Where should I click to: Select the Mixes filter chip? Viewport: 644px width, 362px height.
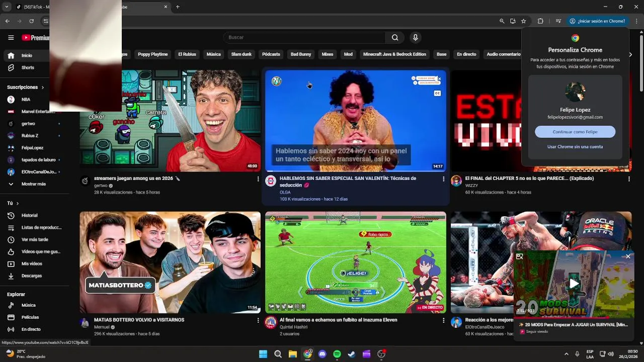tap(328, 54)
